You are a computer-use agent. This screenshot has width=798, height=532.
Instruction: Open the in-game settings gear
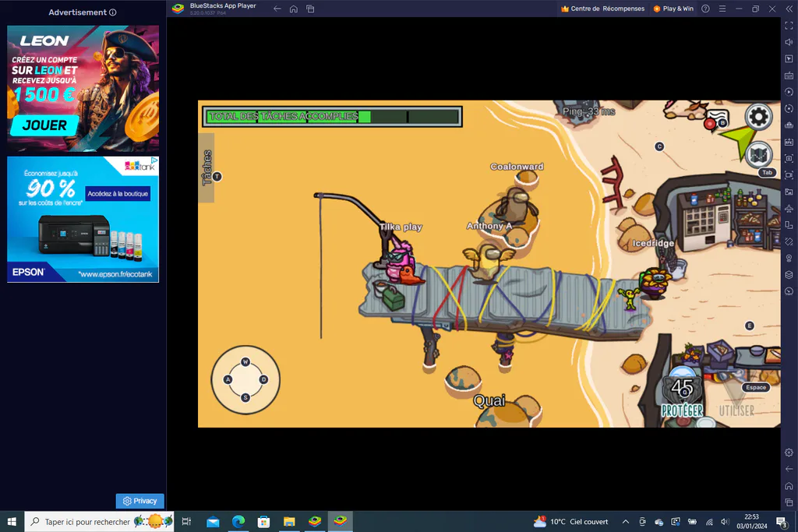coord(758,117)
